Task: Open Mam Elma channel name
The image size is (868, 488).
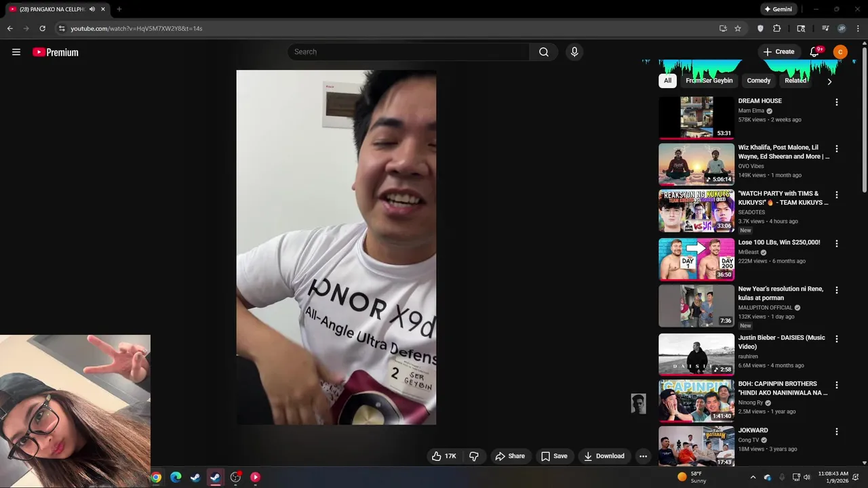Action: point(751,110)
